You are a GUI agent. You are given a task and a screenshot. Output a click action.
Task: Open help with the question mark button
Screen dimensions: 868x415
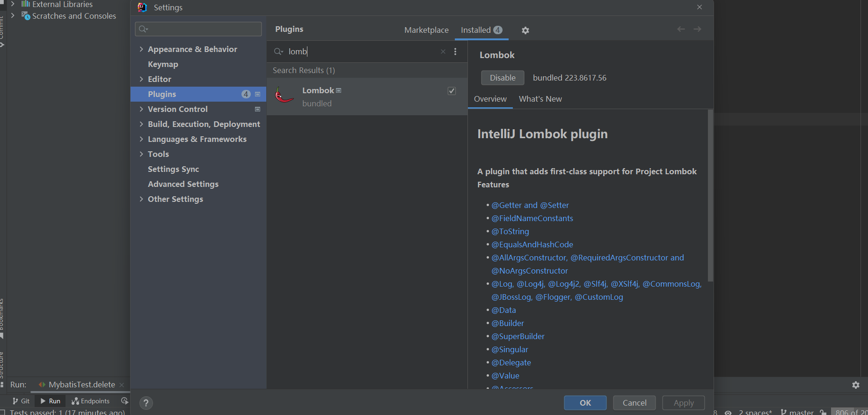point(146,403)
